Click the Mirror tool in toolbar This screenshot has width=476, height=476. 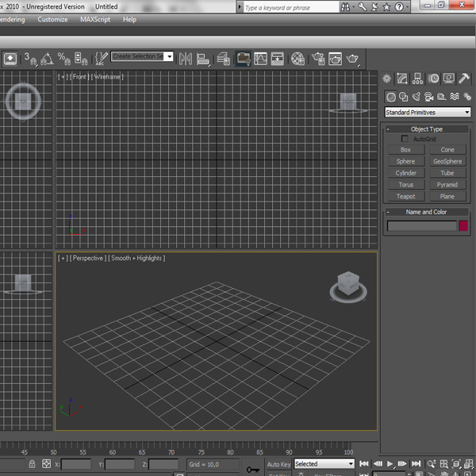(186, 59)
